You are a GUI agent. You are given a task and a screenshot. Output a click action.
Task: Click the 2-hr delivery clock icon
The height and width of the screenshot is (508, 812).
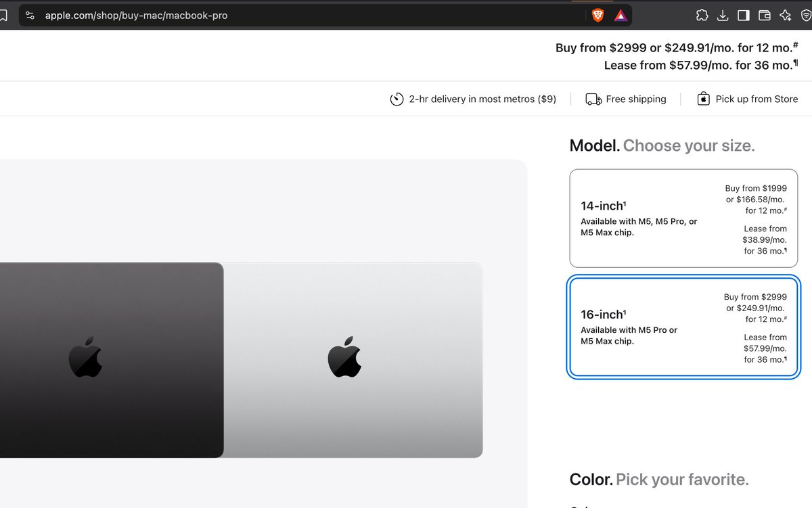[x=397, y=99]
